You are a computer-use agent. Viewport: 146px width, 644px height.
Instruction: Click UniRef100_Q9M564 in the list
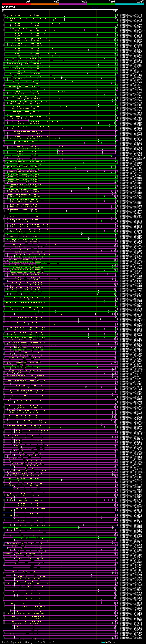tap(131, 82)
